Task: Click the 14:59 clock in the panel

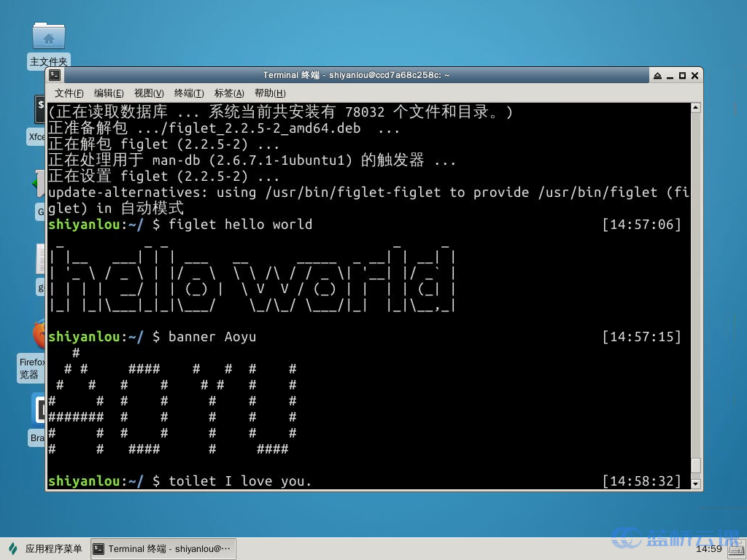Action: [708, 549]
